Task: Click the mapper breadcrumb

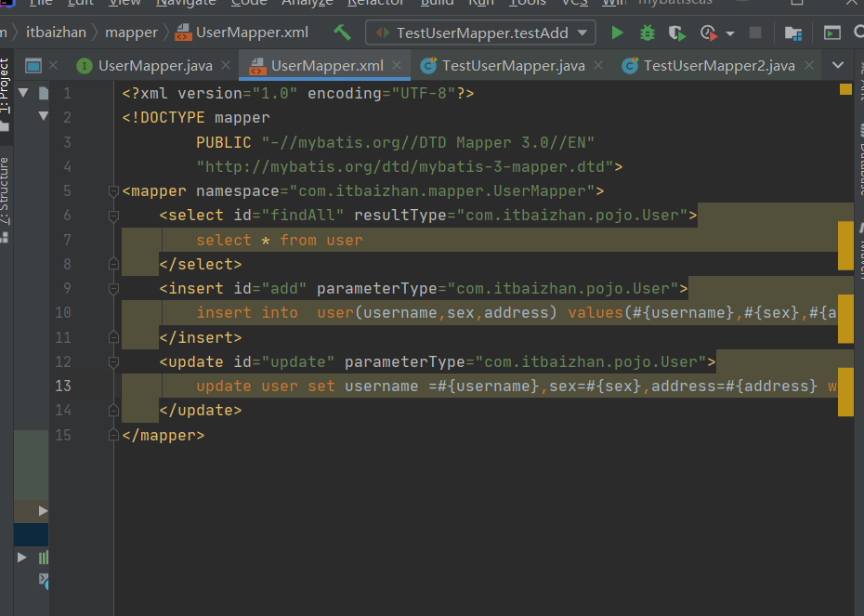Action: coord(131,33)
